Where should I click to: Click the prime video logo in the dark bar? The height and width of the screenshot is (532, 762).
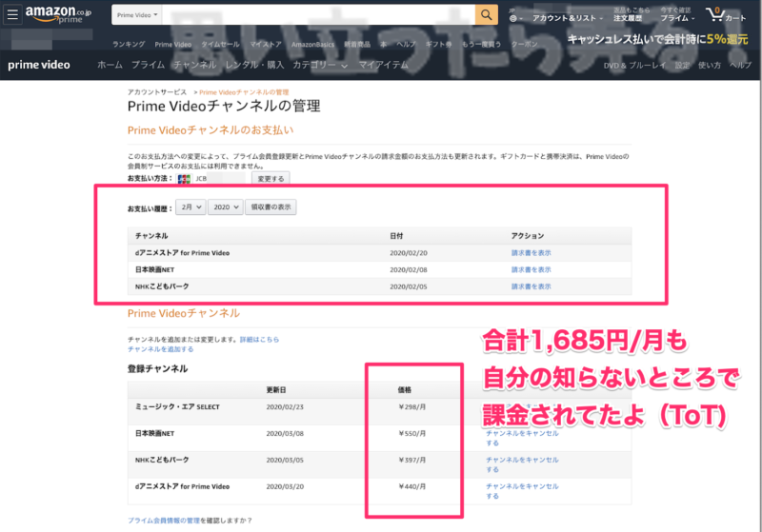pos(39,65)
